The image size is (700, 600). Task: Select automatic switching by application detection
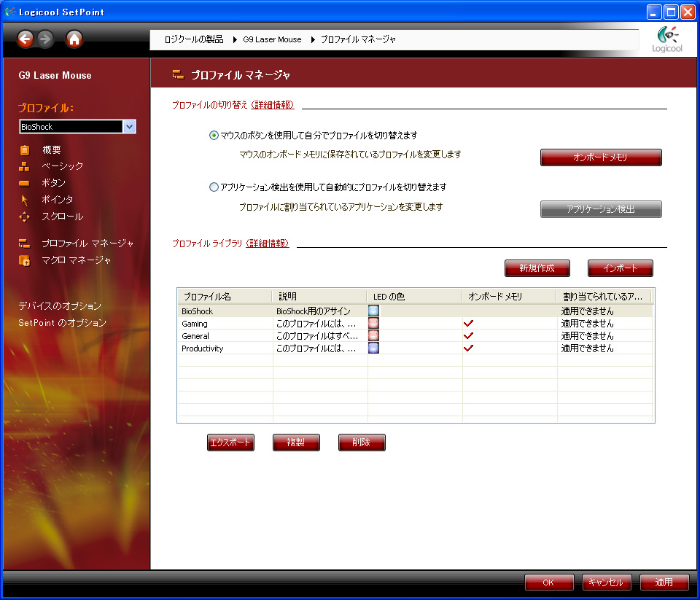click(x=214, y=187)
